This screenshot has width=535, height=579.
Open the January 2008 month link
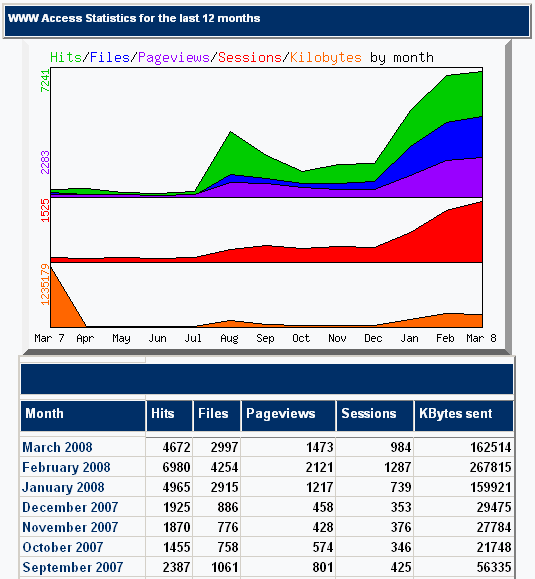[63, 487]
